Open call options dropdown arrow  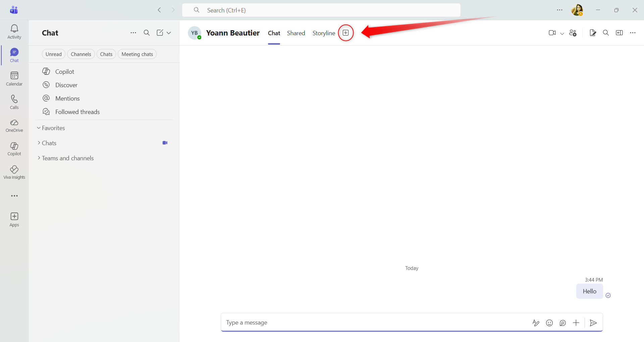click(562, 33)
